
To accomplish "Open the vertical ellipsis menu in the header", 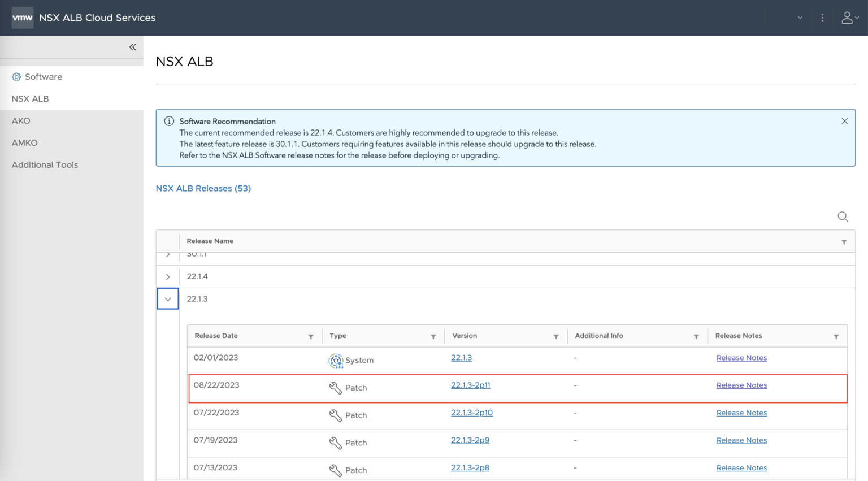I will pyautogui.click(x=822, y=18).
